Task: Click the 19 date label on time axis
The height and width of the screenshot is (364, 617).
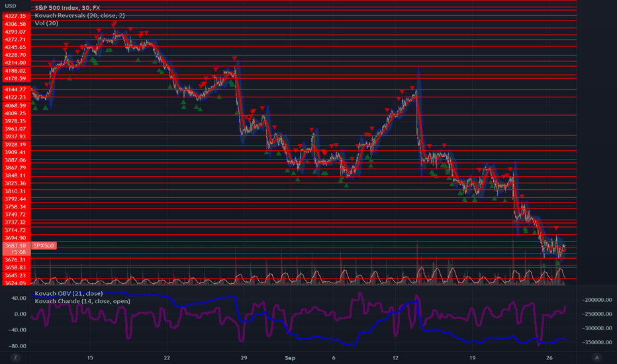Action: [x=472, y=357]
